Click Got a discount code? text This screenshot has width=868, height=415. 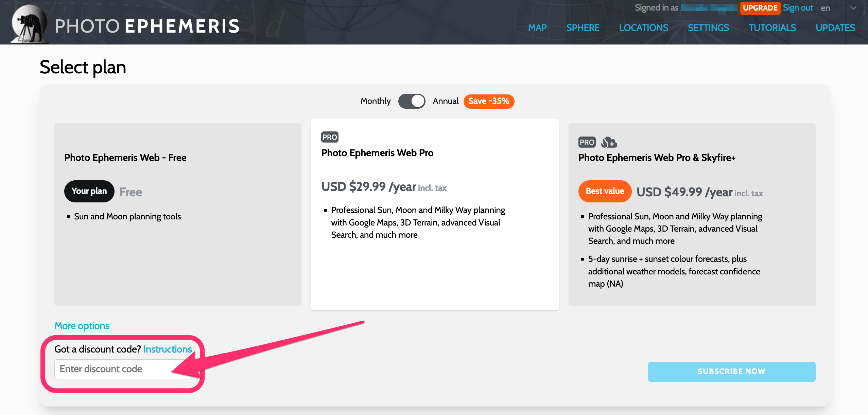98,349
